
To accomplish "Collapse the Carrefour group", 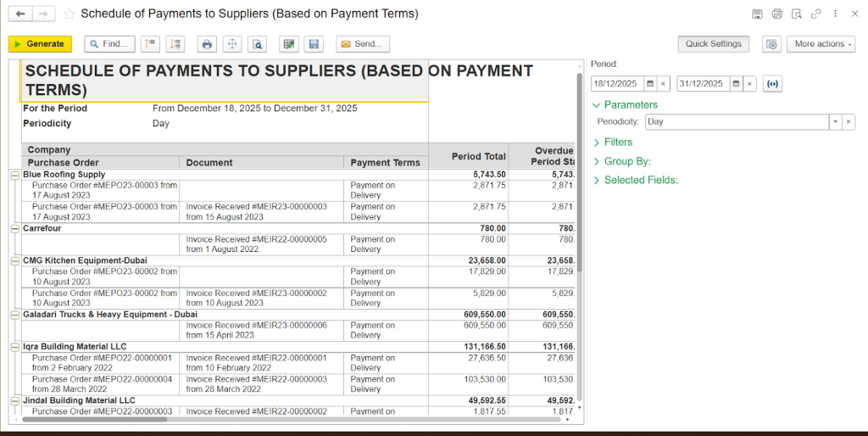I will click(x=15, y=228).
